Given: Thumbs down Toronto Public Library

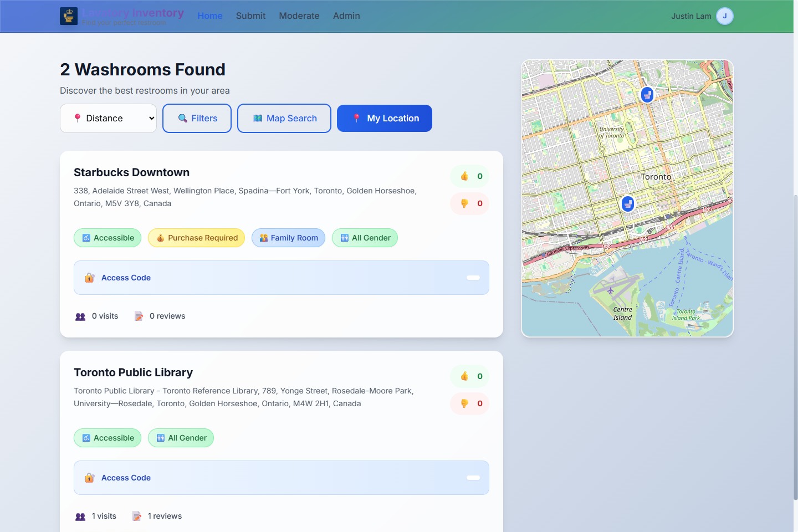Looking at the screenshot, I should click(469, 403).
